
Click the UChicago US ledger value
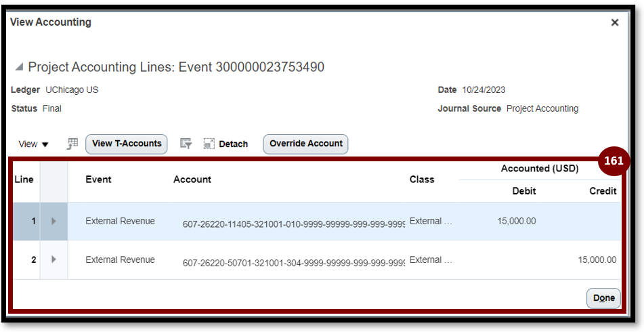[x=72, y=90]
